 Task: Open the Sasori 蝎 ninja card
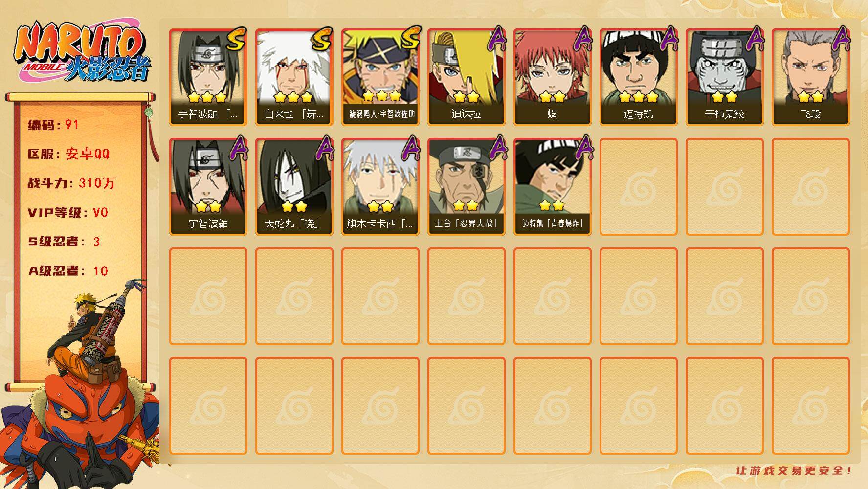552,77
